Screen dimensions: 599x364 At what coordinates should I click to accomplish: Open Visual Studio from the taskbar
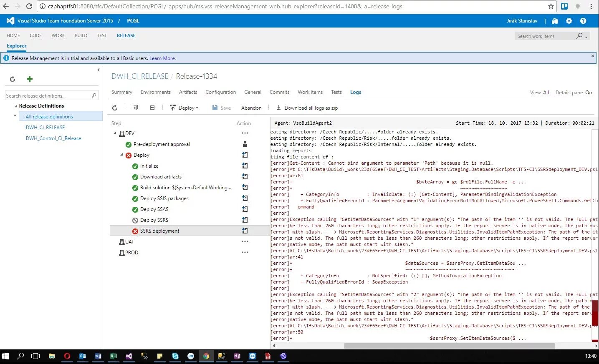129,356
